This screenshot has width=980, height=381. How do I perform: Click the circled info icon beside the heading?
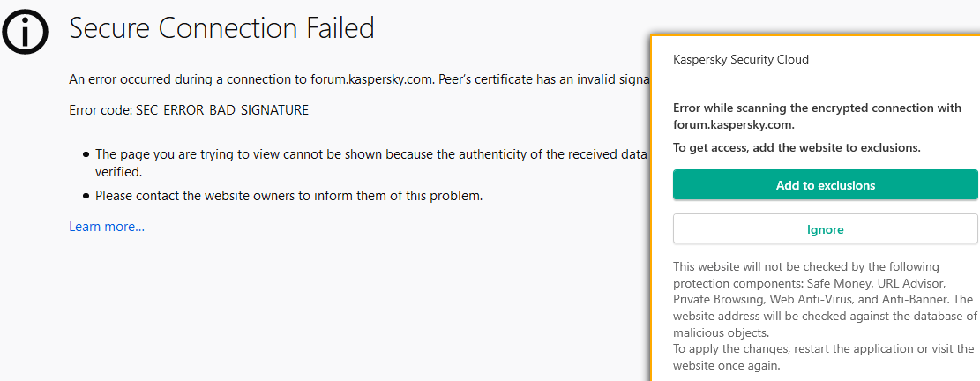pyautogui.click(x=25, y=33)
